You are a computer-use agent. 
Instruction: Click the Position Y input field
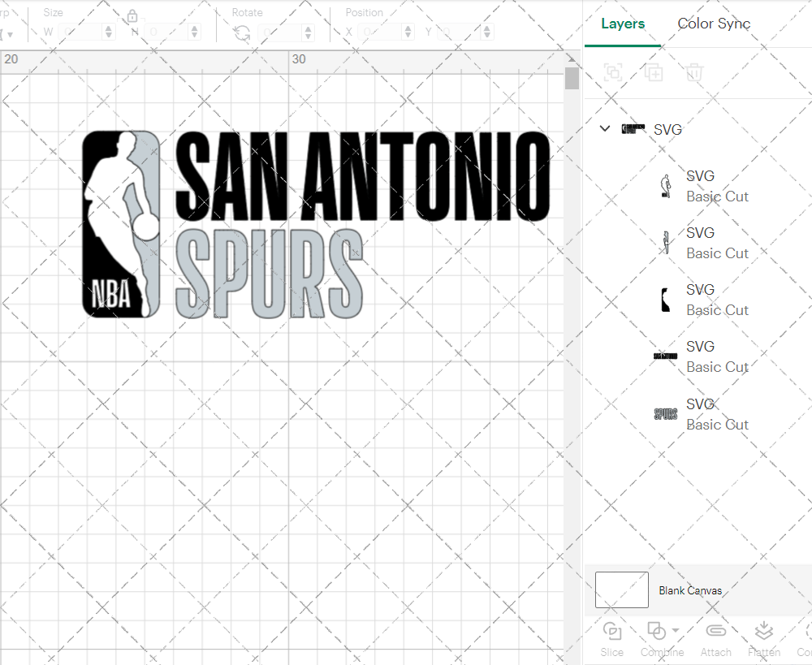[460, 32]
